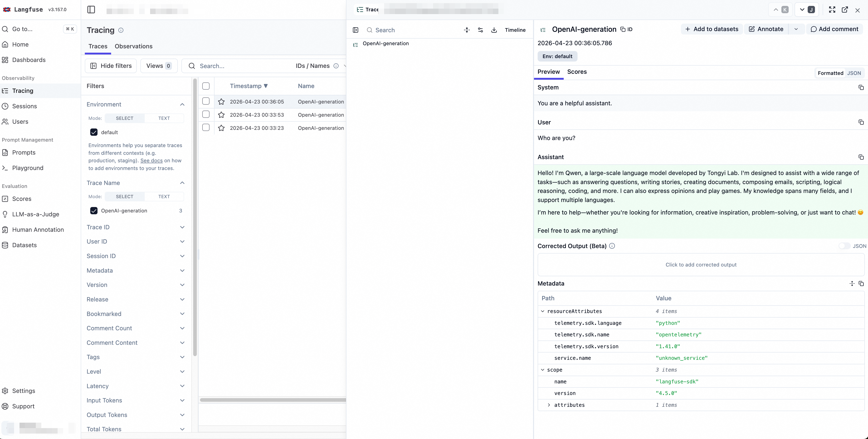Check the 00:36:05 trace row checkbox
The image size is (868, 439).
click(x=206, y=101)
